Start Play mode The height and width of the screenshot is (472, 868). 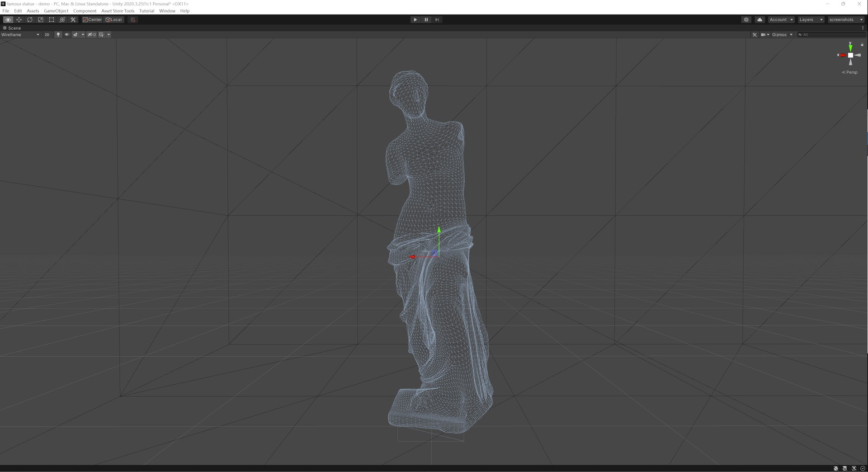(415, 20)
